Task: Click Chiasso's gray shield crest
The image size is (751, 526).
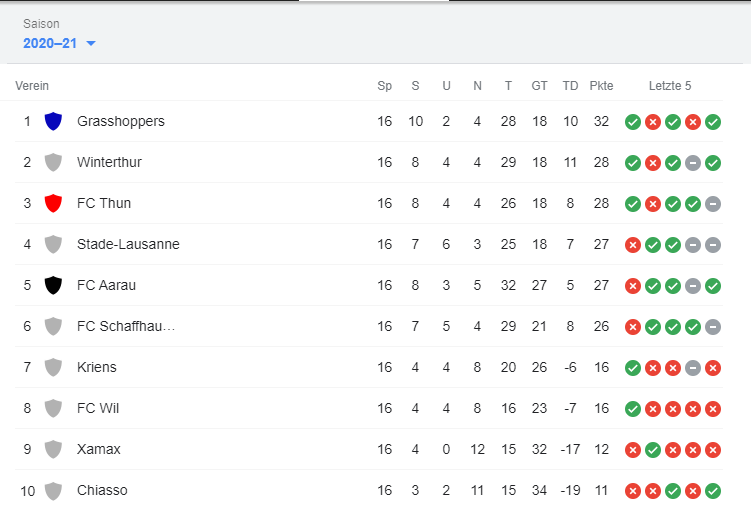Action: (53, 491)
